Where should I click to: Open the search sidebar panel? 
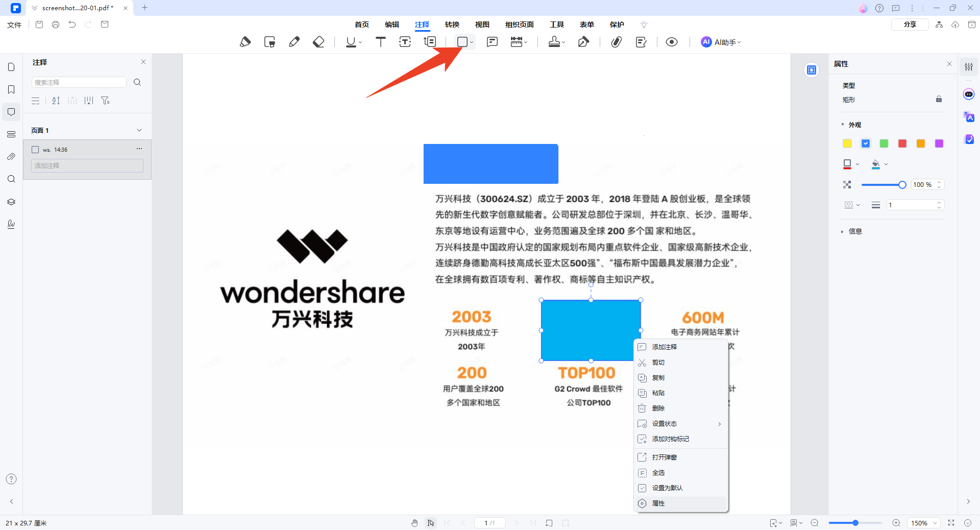tap(11, 179)
